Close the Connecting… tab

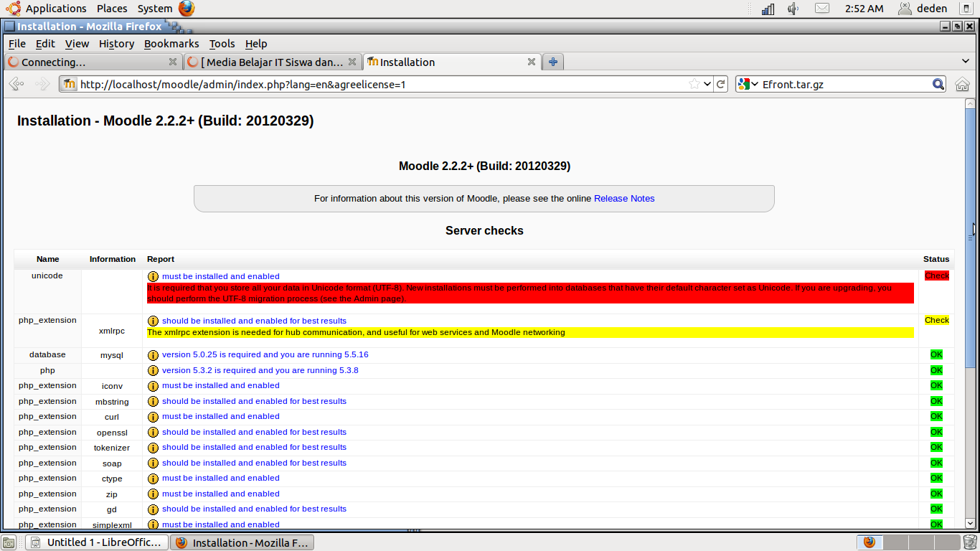coord(173,62)
